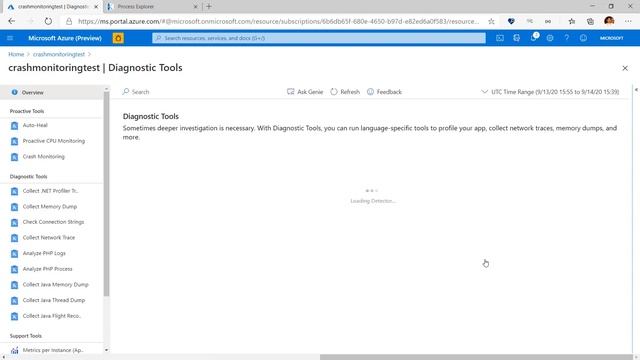
Task: Click the Overview info icon
Action: (x=15, y=92)
